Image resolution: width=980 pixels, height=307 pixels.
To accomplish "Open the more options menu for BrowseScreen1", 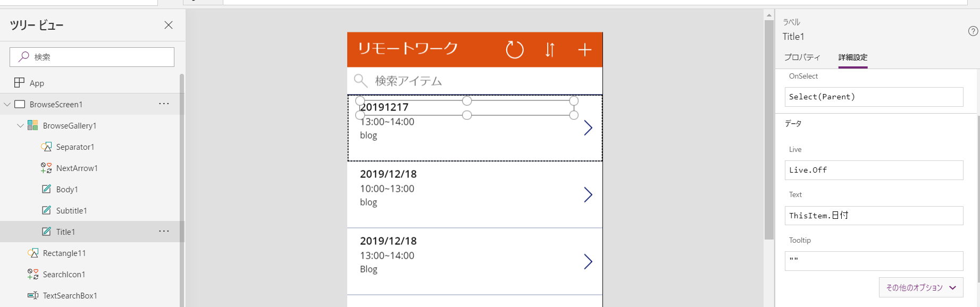I will point(164,104).
